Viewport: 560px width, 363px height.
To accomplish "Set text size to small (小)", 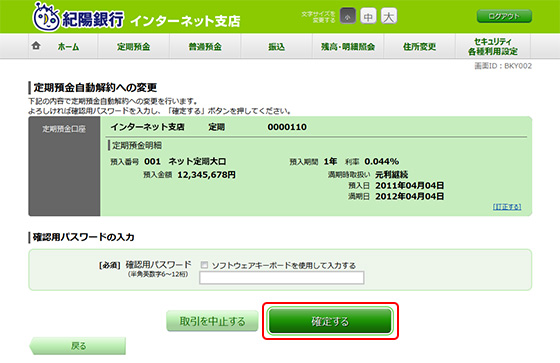I will [348, 16].
